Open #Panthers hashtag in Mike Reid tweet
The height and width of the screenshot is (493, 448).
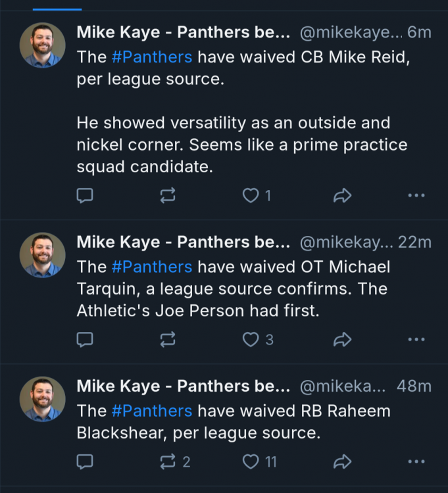(x=152, y=57)
